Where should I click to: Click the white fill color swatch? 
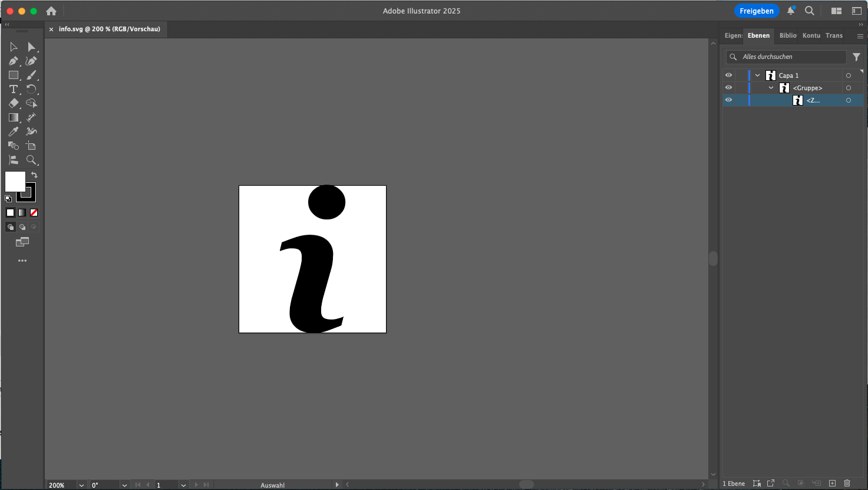click(15, 181)
